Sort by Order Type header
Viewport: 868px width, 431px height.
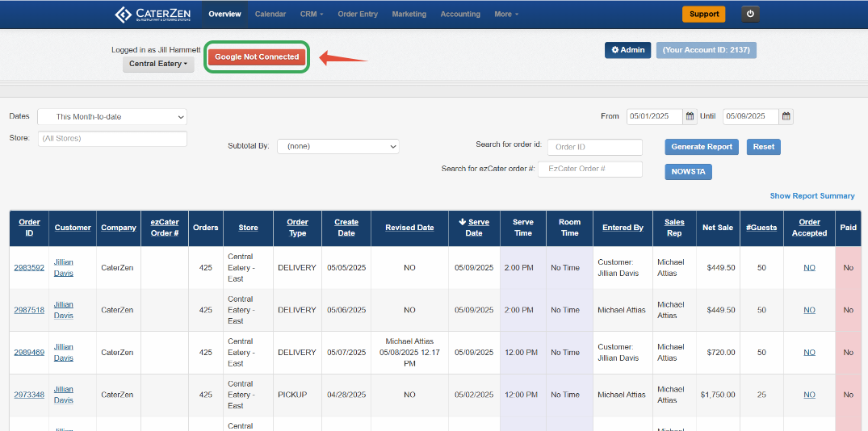pos(297,228)
